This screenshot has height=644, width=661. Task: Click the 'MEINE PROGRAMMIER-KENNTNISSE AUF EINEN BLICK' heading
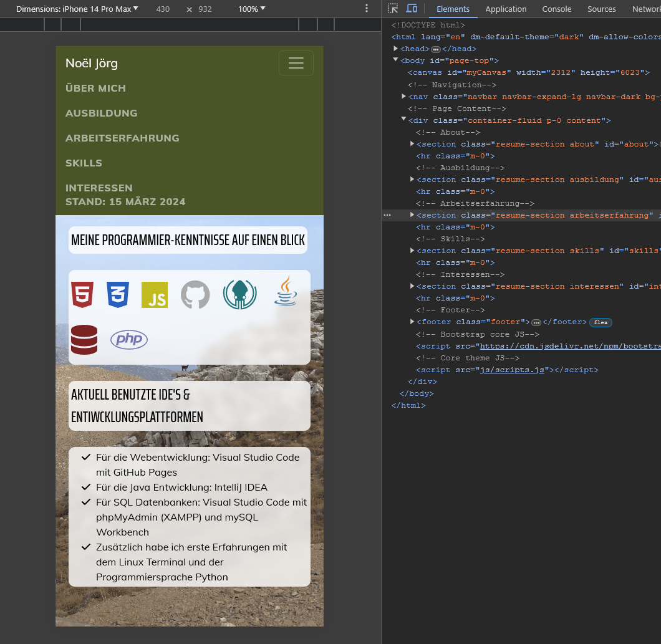[188, 240]
